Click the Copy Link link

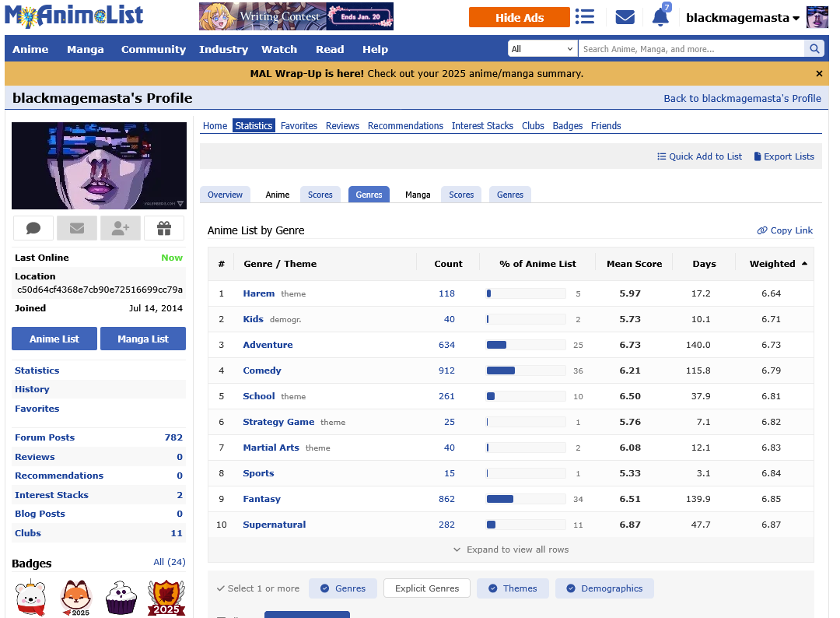click(x=785, y=230)
